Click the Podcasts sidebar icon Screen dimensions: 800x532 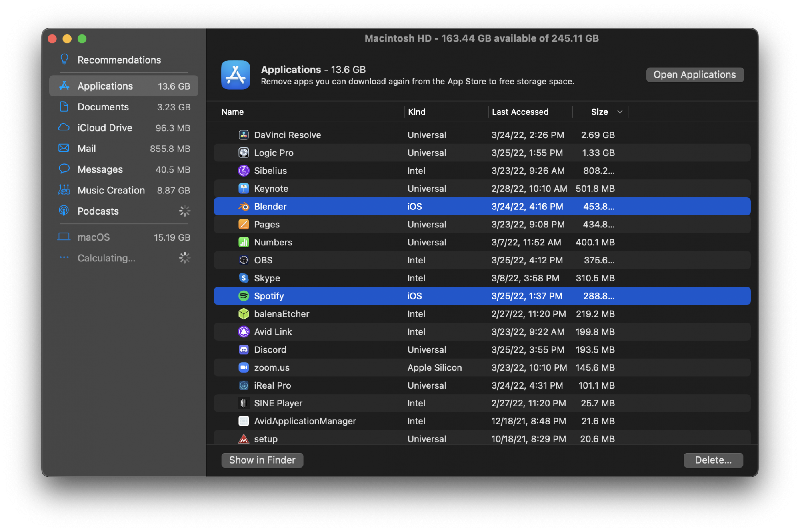click(64, 211)
